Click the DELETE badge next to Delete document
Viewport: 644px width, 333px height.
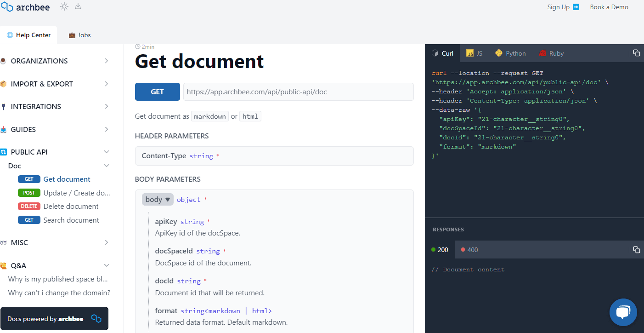[x=29, y=206]
